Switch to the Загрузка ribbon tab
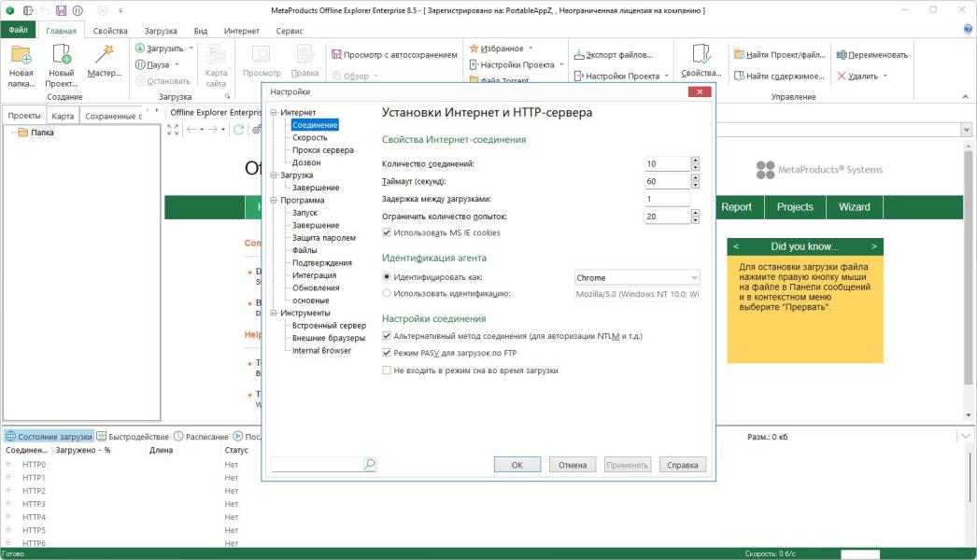The image size is (977, 560). pyautogui.click(x=161, y=31)
